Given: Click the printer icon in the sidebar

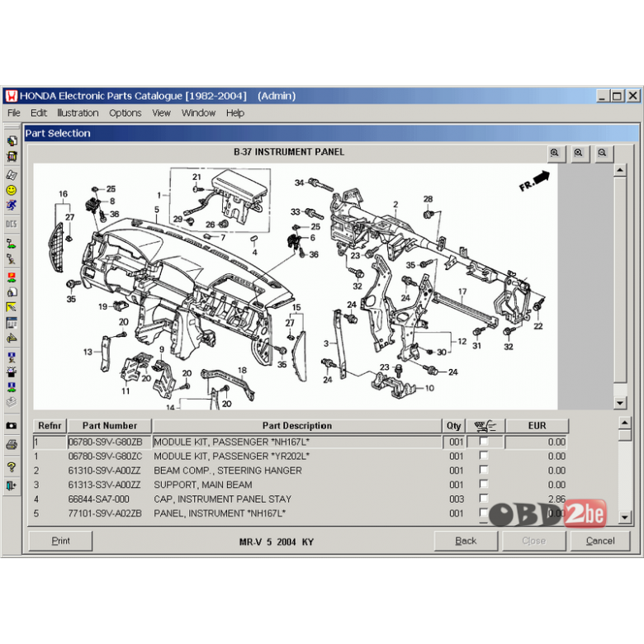Looking at the screenshot, I should click(x=12, y=444).
